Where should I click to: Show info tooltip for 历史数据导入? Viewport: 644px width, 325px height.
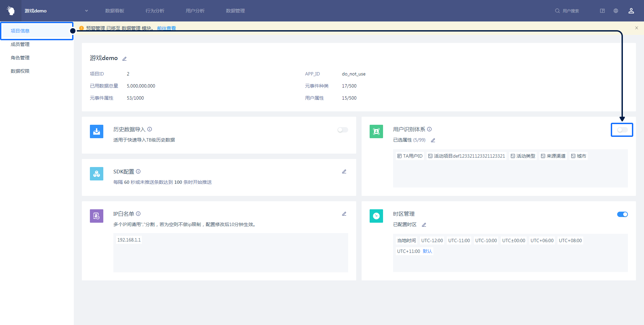(150, 129)
